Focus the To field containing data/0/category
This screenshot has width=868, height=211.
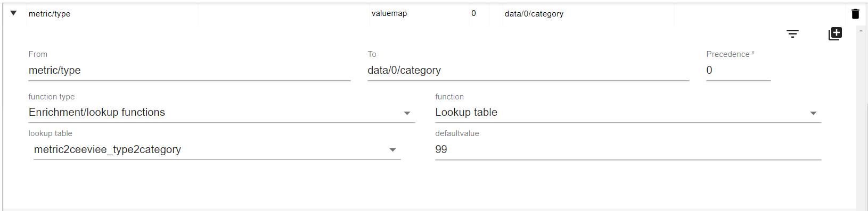[x=528, y=70]
